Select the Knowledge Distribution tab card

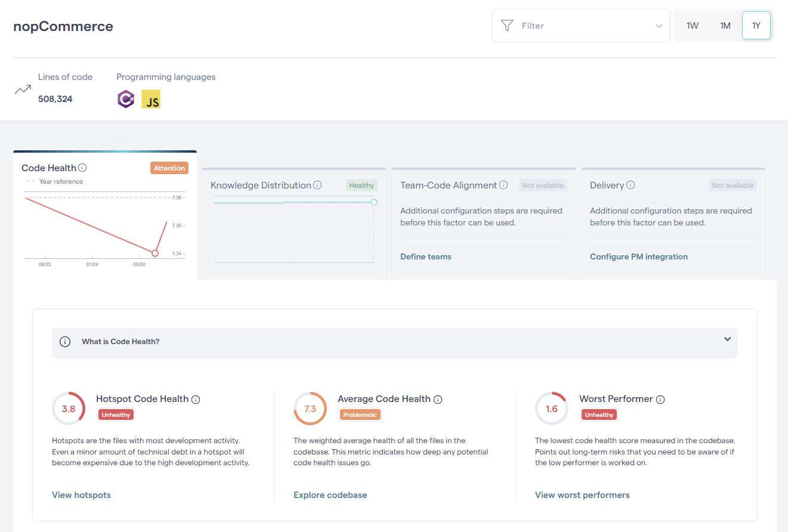tap(294, 224)
